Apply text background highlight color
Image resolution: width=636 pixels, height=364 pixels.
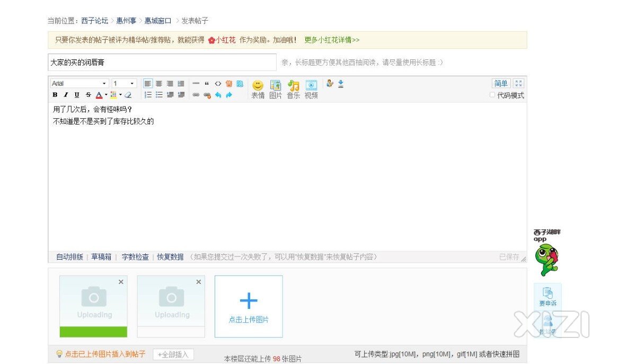(x=113, y=95)
